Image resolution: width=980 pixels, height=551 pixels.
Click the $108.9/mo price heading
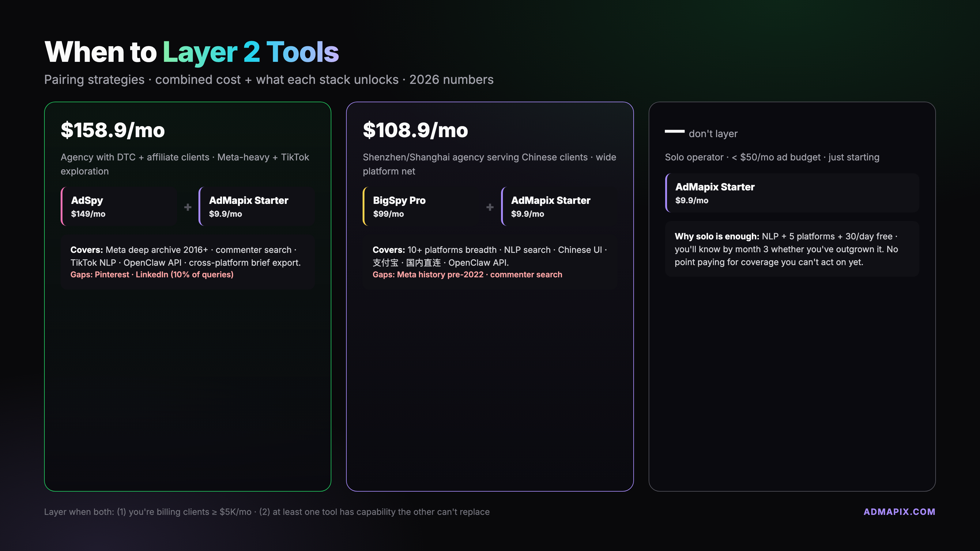point(415,130)
